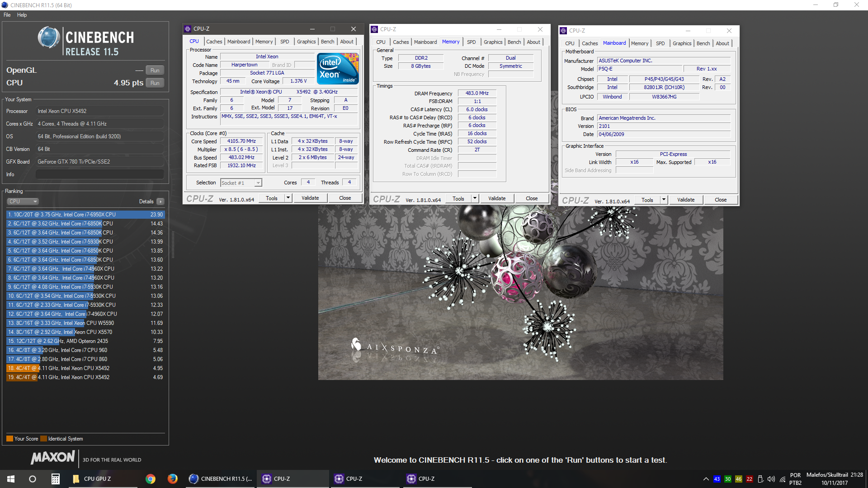Screen dimensions: 868x488
Task: Open the CPU GPU Z folder in taskbar
Action: click(x=102, y=479)
